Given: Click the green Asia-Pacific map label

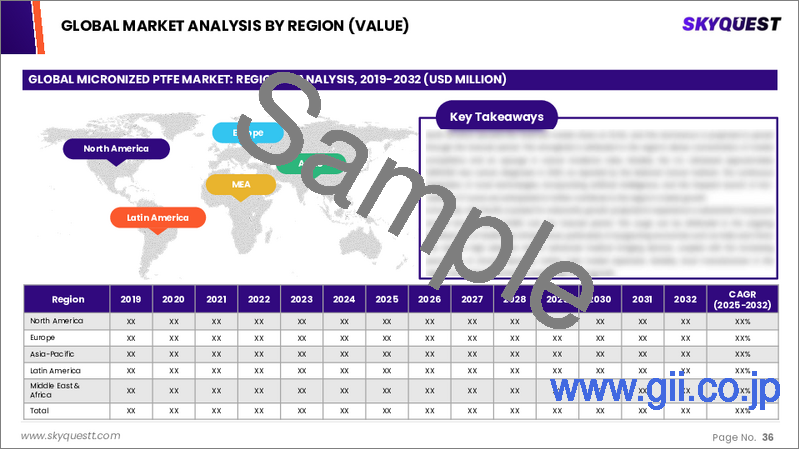Looking at the screenshot, I should [x=300, y=163].
